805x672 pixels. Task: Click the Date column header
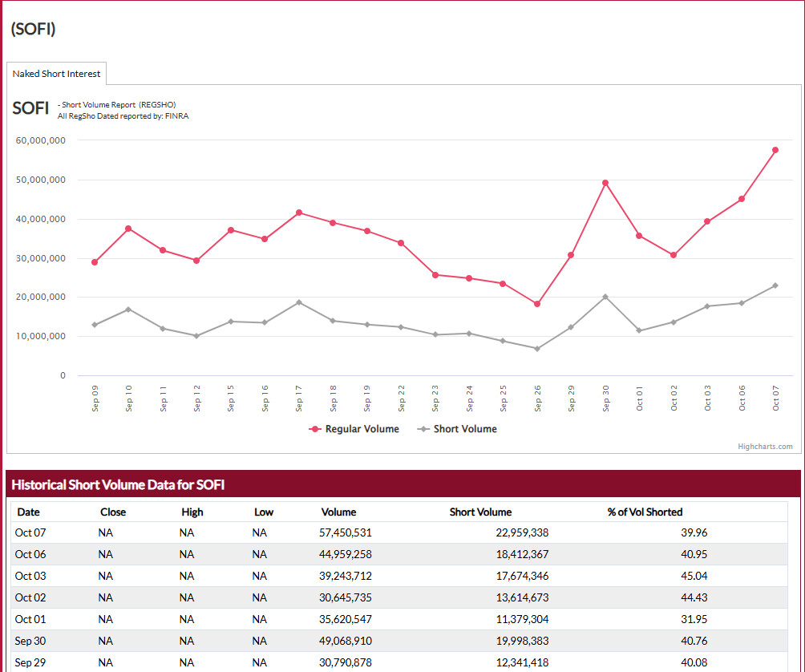point(28,512)
